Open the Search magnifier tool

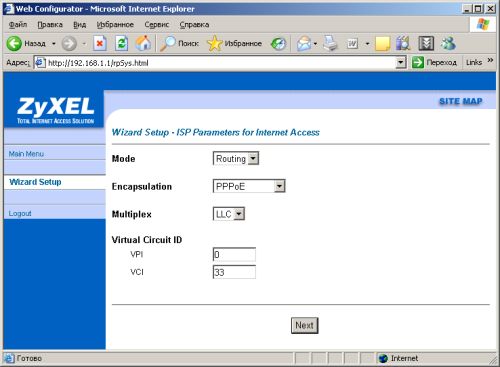[x=167, y=43]
